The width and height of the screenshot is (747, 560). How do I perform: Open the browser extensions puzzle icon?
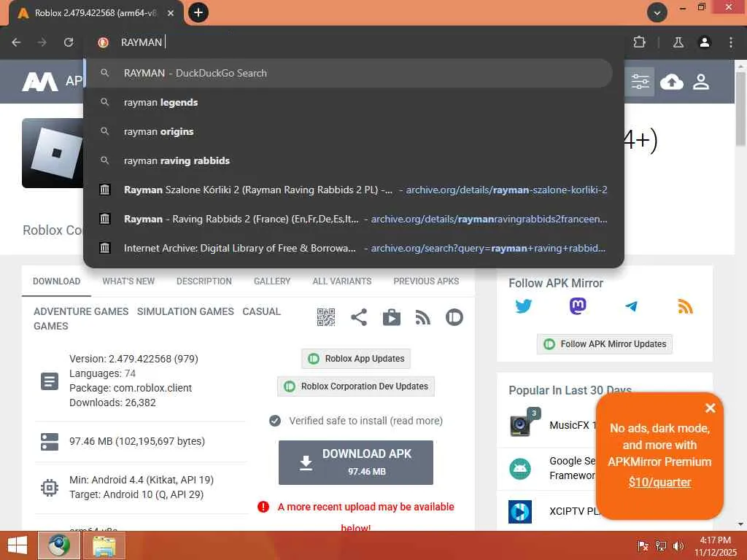(x=639, y=42)
